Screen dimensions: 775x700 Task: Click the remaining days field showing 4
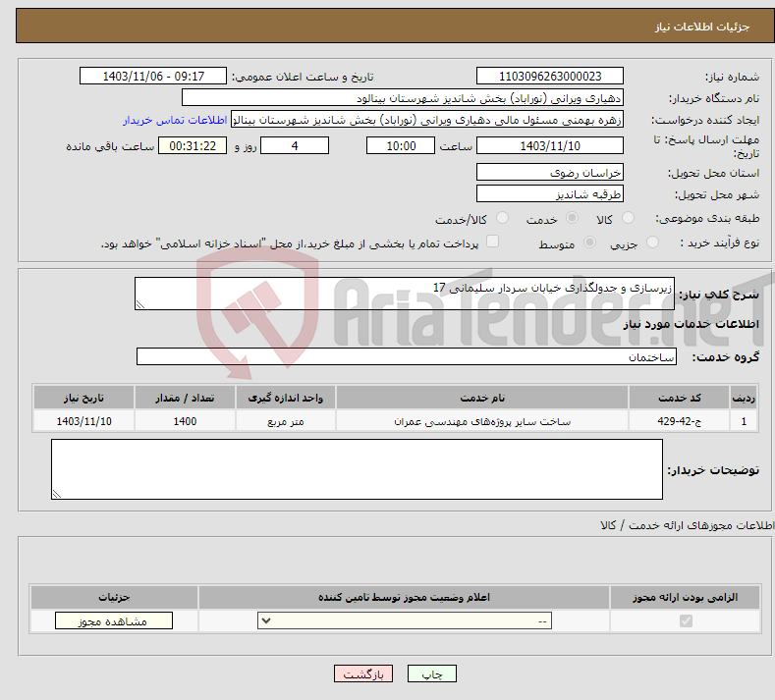(x=295, y=145)
